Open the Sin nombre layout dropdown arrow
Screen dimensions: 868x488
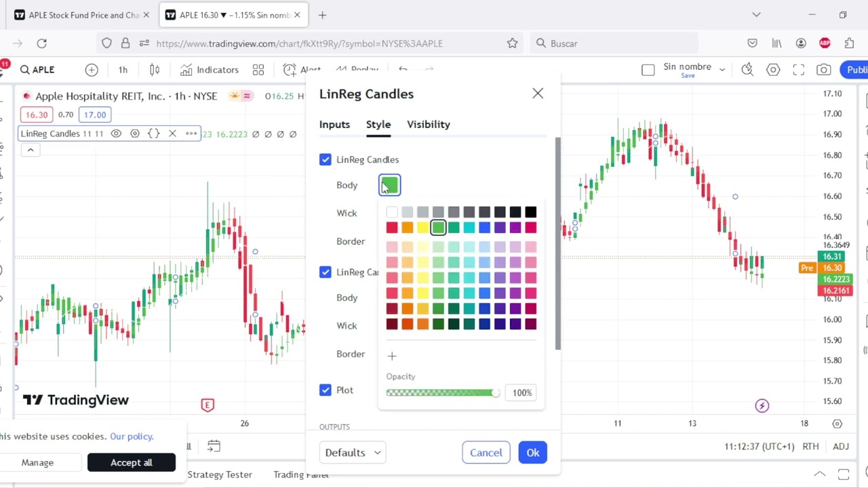coord(722,69)
